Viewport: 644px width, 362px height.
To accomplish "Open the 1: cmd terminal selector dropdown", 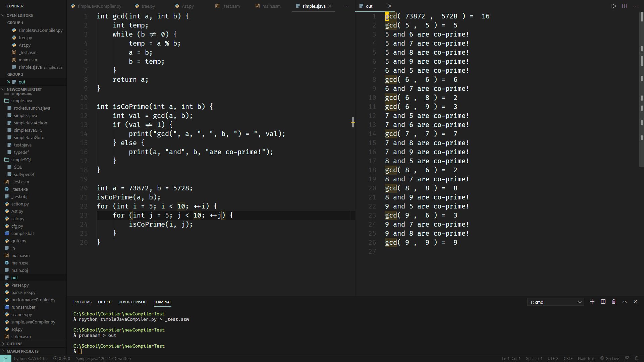I will coord(555,302).
